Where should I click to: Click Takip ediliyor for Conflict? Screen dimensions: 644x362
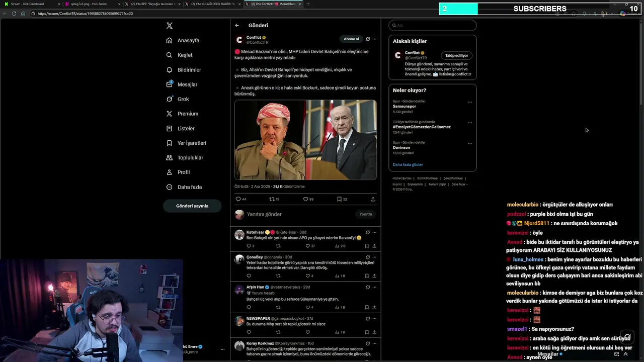click(456, 55)
